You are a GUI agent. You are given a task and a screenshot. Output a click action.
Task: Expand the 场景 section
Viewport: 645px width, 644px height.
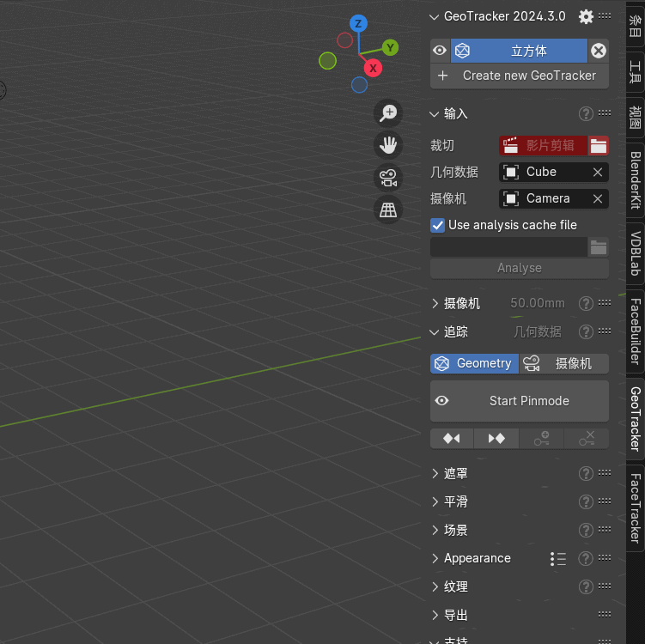[x=435, y=530]
